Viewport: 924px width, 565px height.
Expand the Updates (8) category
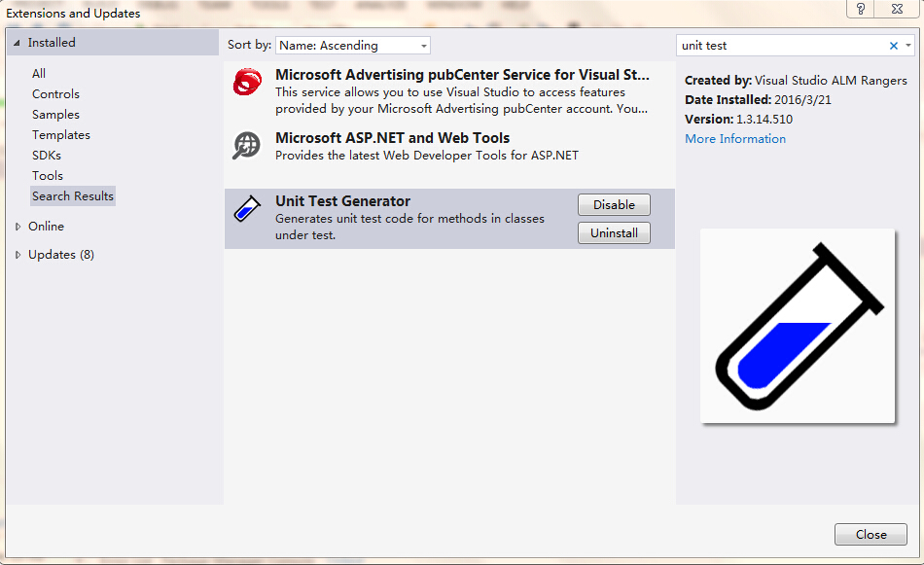[18, 255]
